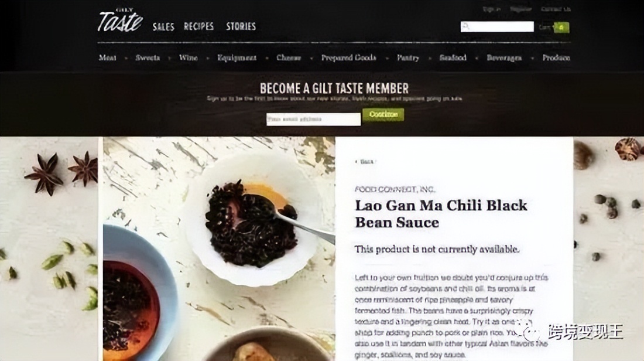
Task: Click the search magnifier icon
Action: coord(466,27)
